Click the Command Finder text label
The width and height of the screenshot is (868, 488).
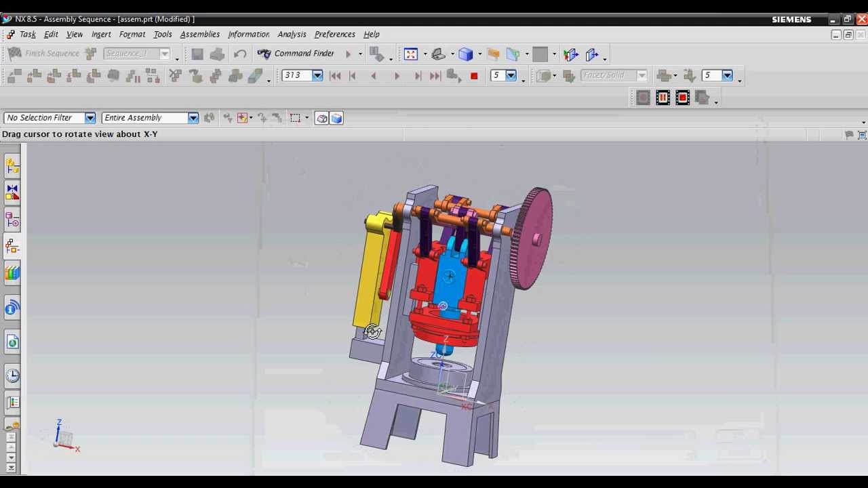304,54
